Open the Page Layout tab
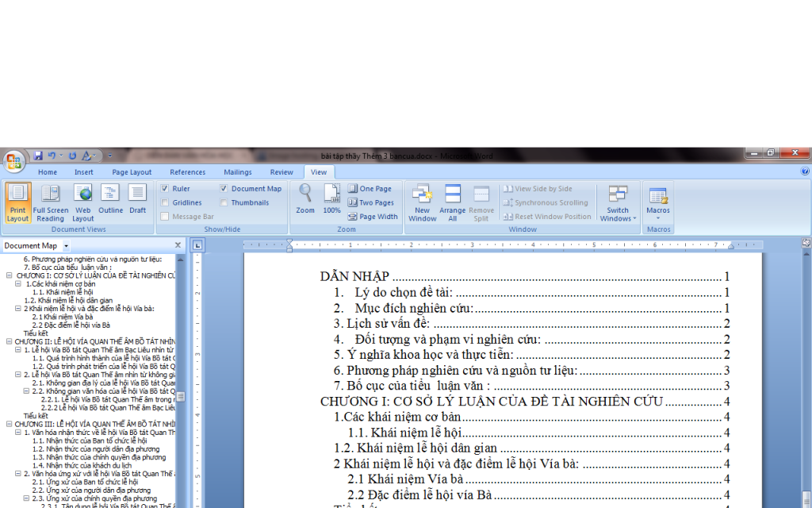 click(132, 172)
